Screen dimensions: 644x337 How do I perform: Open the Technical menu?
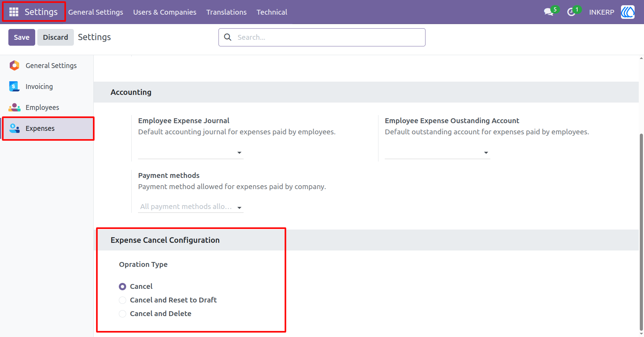(x=272, y=12)
